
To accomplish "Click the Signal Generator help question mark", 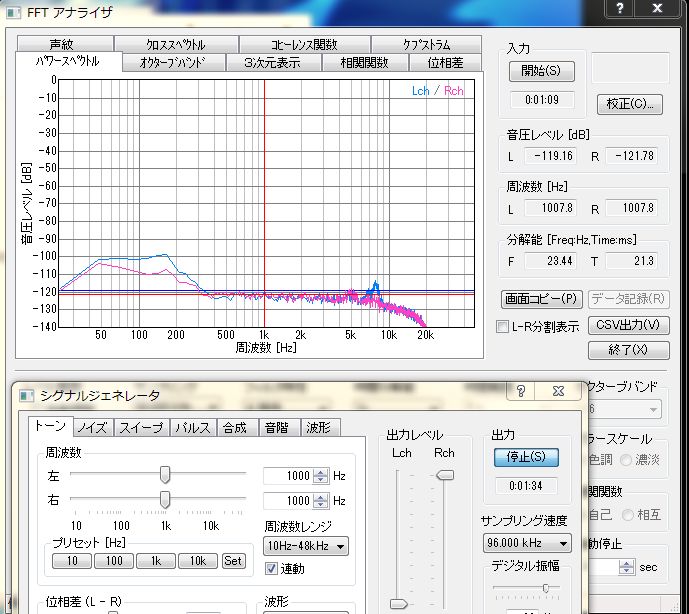I will [521, 391].
